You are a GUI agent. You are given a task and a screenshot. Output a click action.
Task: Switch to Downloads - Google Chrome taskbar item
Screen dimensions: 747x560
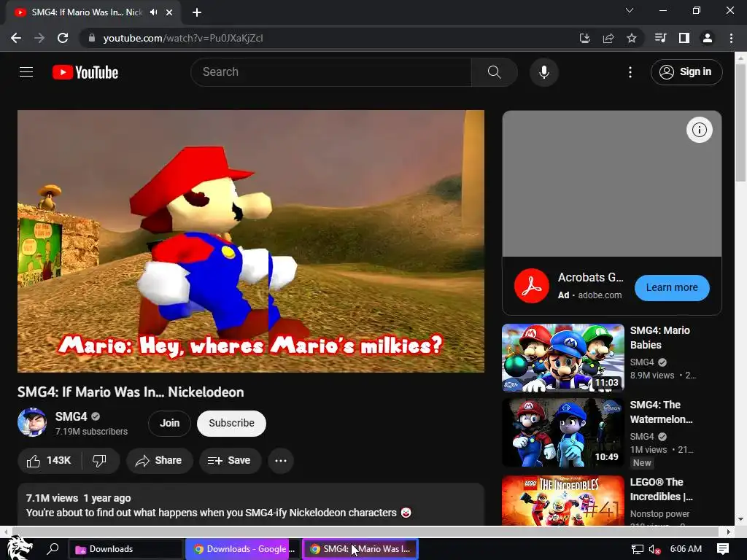pos(243,549)
